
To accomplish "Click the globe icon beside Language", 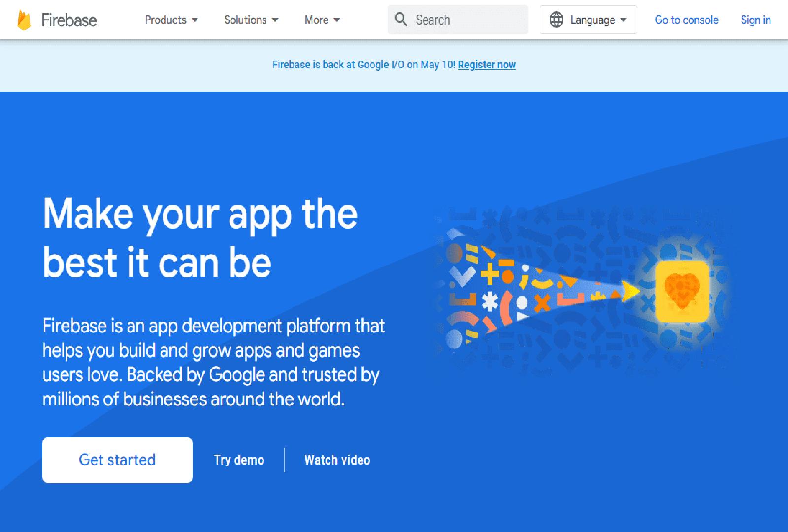I will click(557, 20).
